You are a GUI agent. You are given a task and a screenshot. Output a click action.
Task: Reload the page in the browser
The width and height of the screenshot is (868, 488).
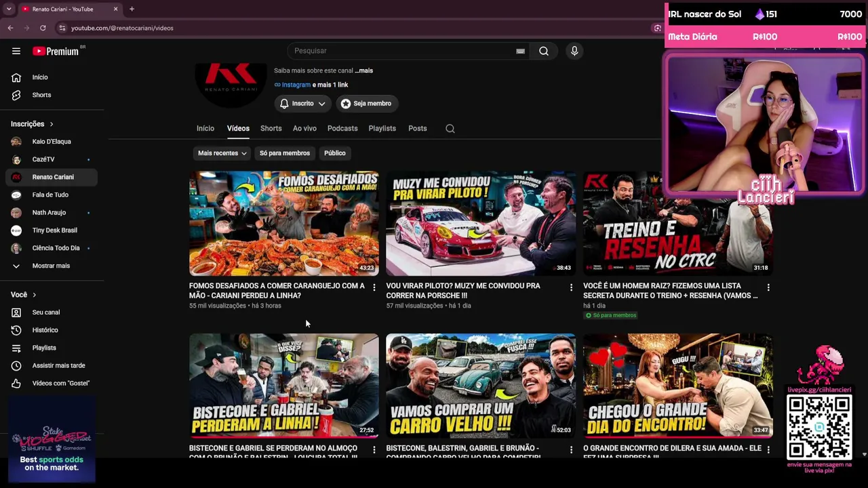click(x=43, y=28)
